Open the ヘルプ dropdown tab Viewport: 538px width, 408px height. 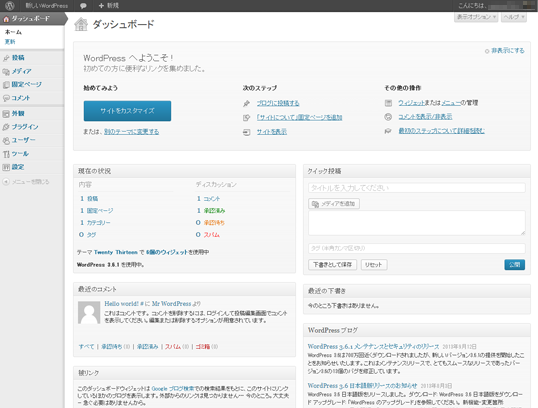(513, 17)
